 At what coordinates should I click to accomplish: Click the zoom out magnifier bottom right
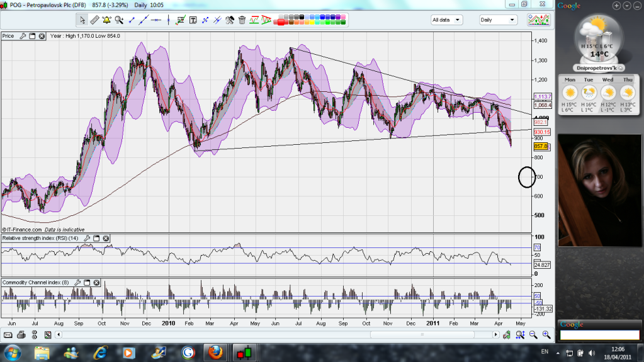coord(533,336)
